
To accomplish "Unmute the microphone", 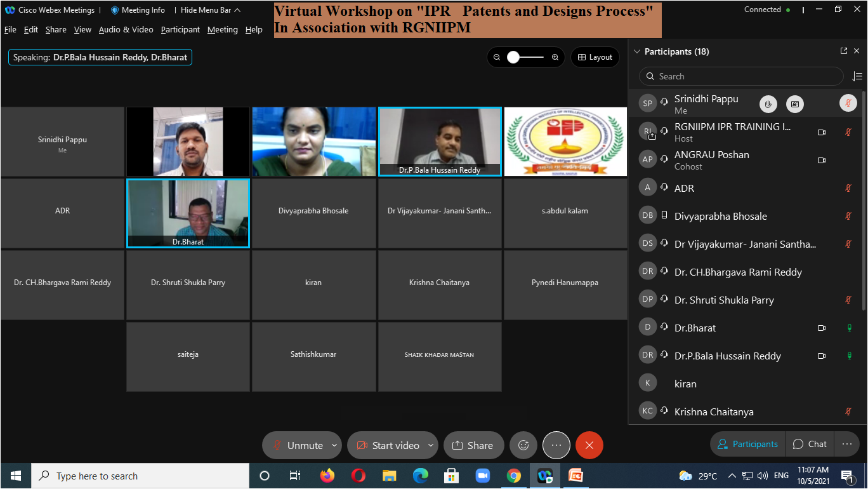I will click(297, 445).
